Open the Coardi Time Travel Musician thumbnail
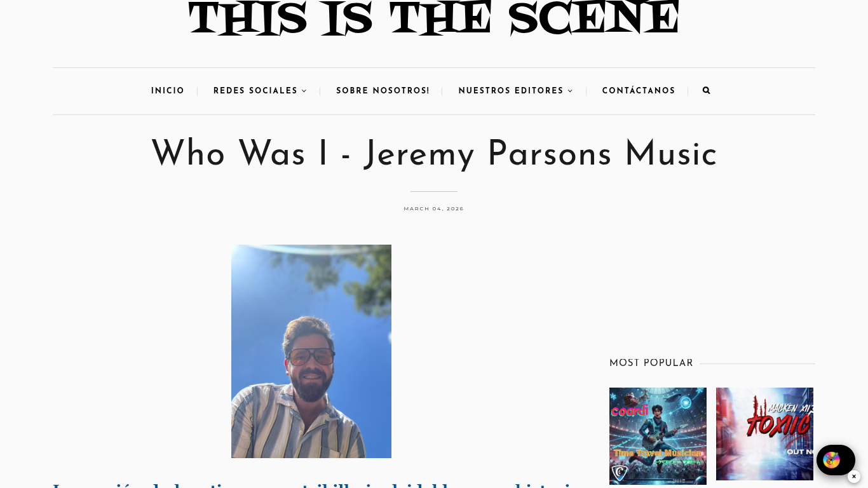 coord(658,436)
